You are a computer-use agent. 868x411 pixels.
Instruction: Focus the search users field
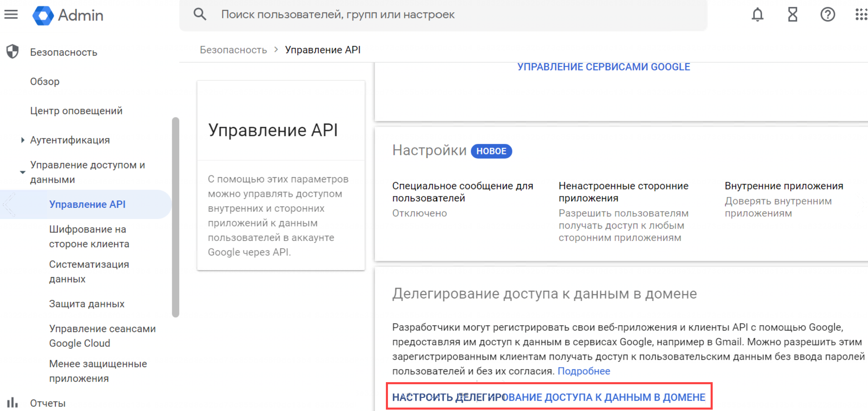click(447, 14)
